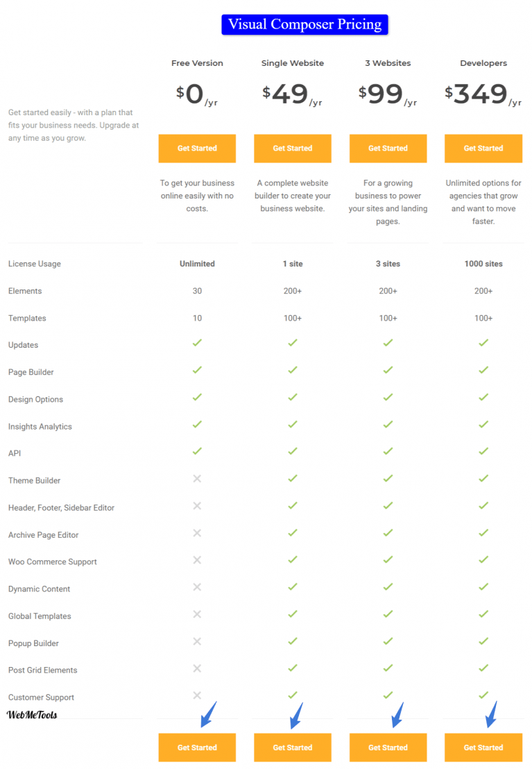This screenshot has width=532, height=769.
Task: Click bottom Get Started in 3 Websites column
Action: pyautogui.click(x=388, y=747)
